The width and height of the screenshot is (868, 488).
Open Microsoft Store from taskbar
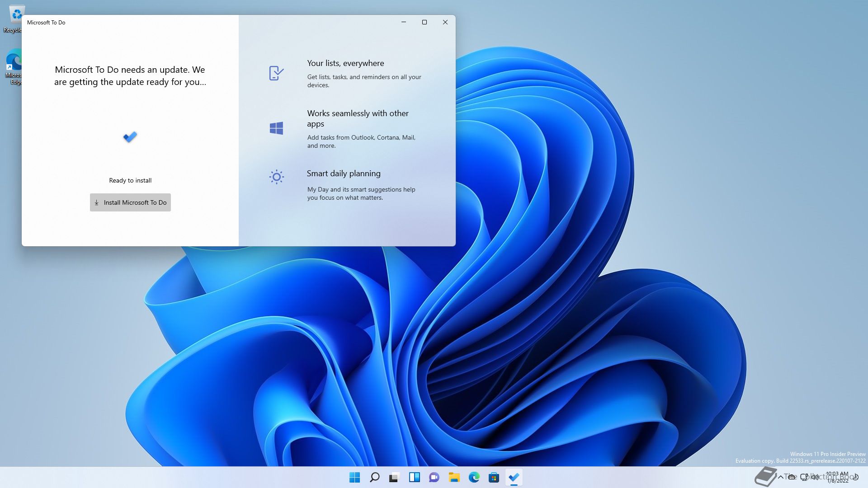click(494, 477)
